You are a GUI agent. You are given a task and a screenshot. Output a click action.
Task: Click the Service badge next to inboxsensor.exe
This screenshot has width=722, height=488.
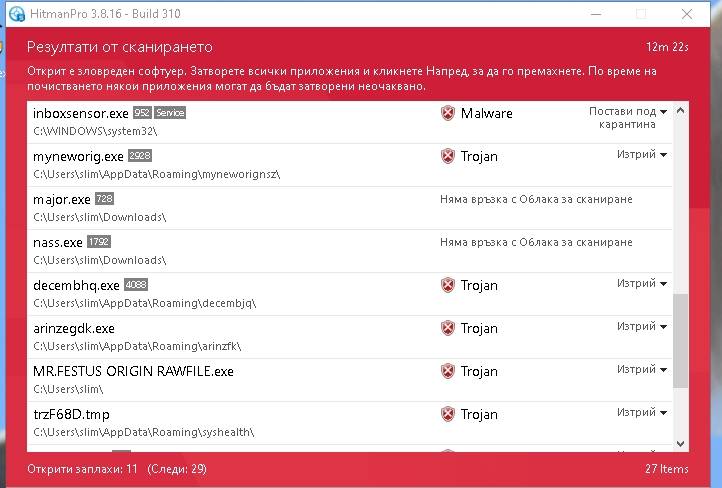(170, 113)
